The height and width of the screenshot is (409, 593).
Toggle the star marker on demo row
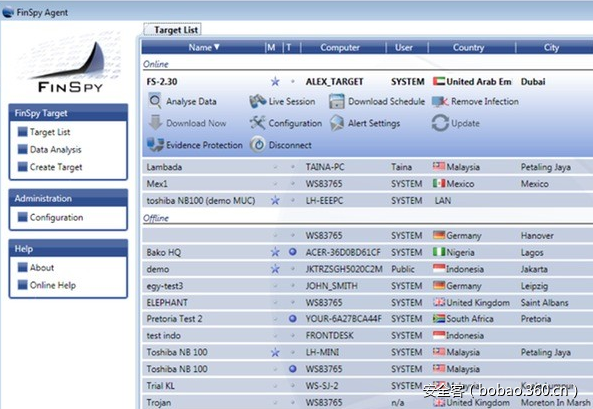275,269
